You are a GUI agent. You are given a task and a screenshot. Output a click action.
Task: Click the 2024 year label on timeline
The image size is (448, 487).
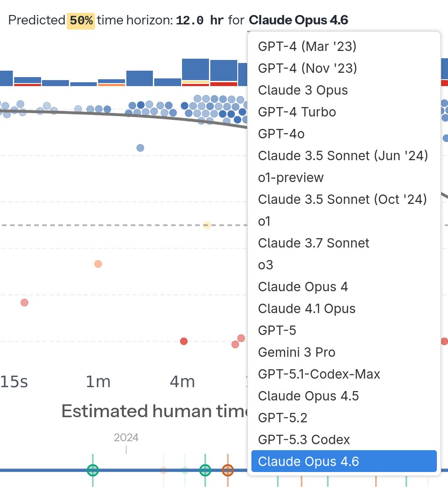[126, 438]
